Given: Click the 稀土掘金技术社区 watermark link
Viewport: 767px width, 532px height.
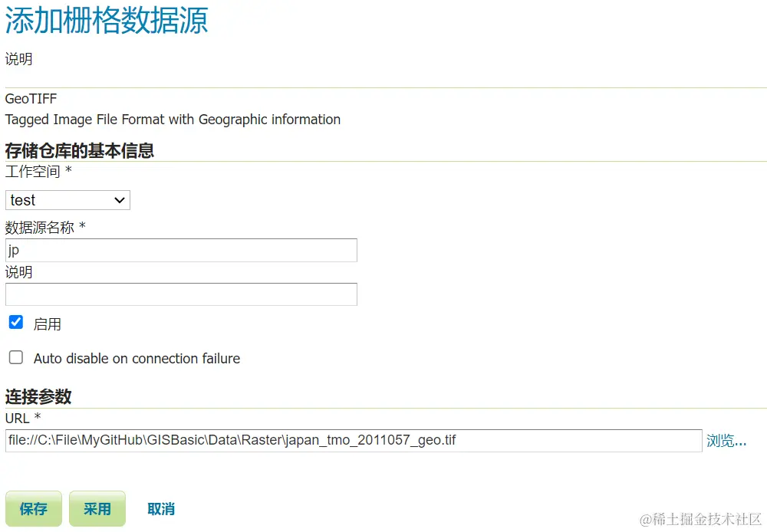Looking at the screenshot, I should point(702,520).
